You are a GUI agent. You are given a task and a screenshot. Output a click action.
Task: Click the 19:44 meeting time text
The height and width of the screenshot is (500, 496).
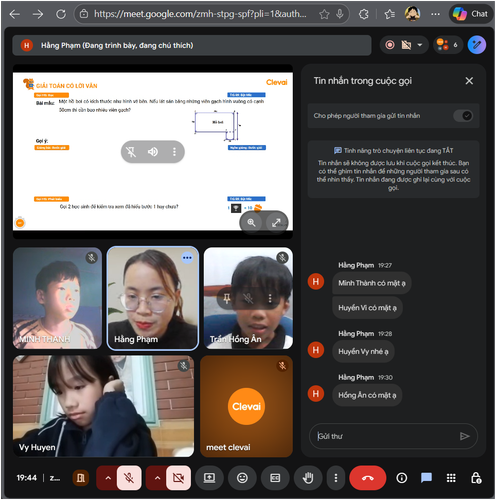click(x=27, y=478)
